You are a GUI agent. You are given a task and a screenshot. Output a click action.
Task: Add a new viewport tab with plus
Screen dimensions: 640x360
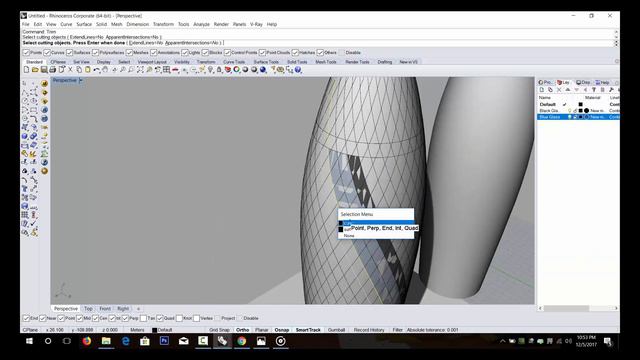(138, 309)
